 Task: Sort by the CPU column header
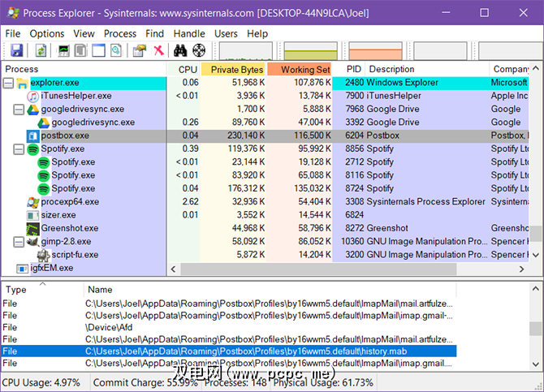pos(183,69)
